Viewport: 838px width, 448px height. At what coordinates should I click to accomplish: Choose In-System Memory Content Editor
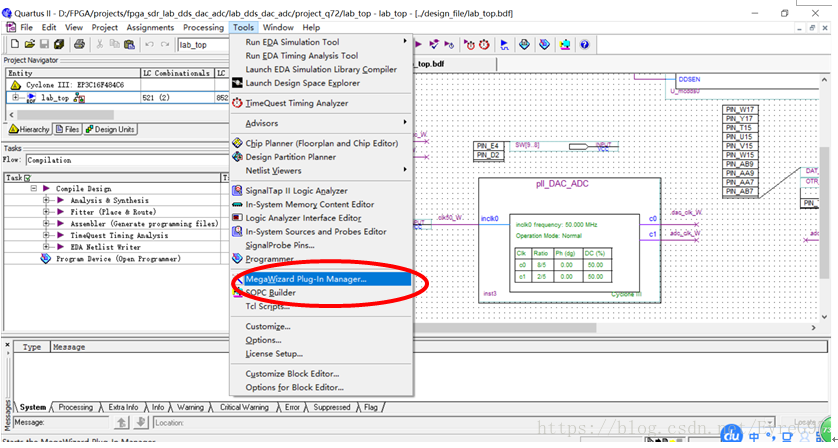tap(321, 204)
